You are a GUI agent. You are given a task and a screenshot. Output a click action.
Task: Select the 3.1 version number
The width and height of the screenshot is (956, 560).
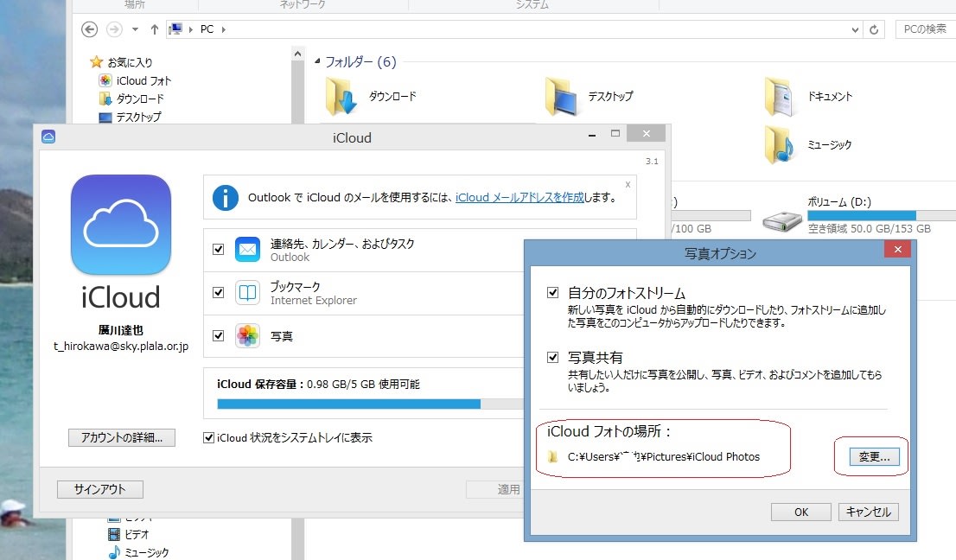point(652,162)
